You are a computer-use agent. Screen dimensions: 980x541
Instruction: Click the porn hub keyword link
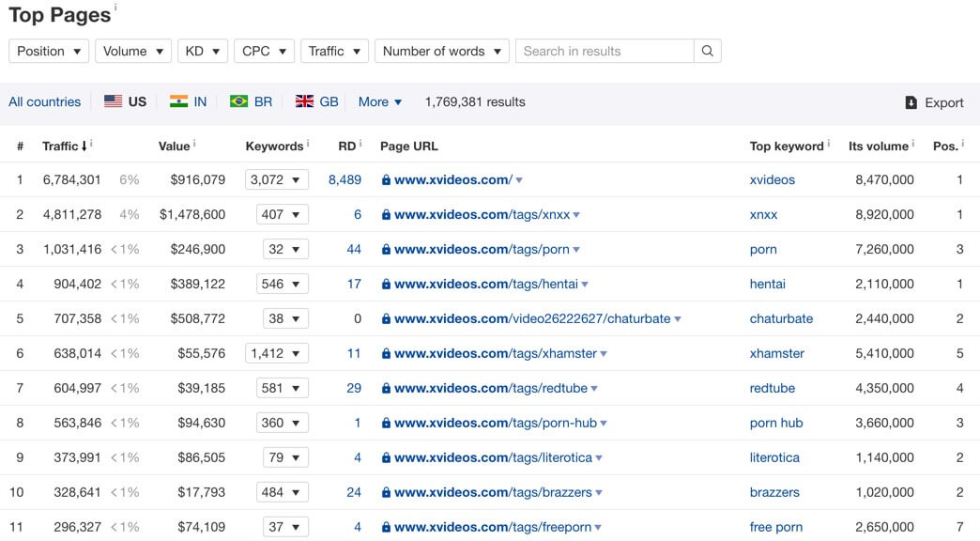coord(776,424)
